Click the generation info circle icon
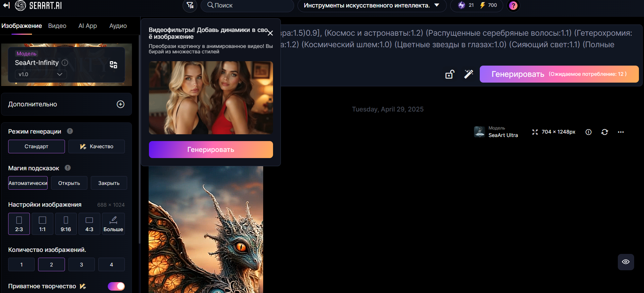The width and height of the screenshot is (644, 293). [x=589, y=132]
